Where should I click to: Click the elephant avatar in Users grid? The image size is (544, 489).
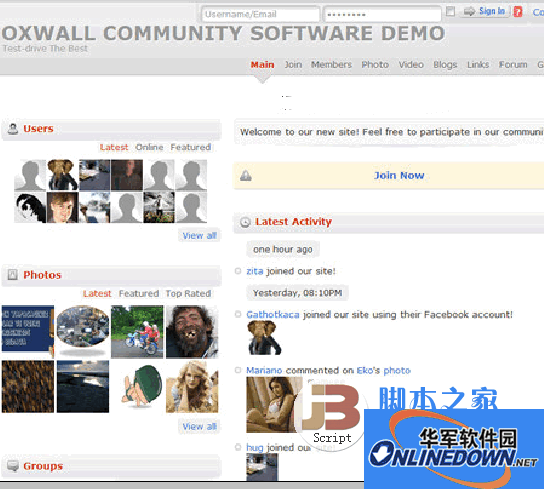click(62, 175)
